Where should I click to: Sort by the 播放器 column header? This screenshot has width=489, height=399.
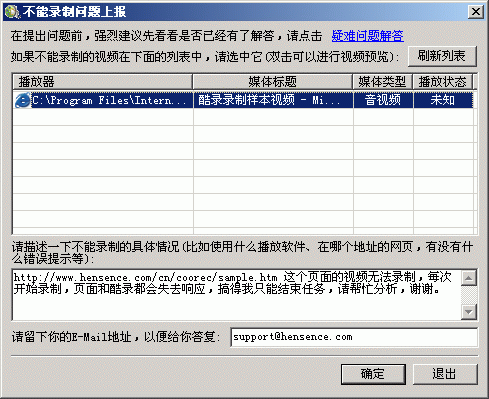tap(103, 82)
